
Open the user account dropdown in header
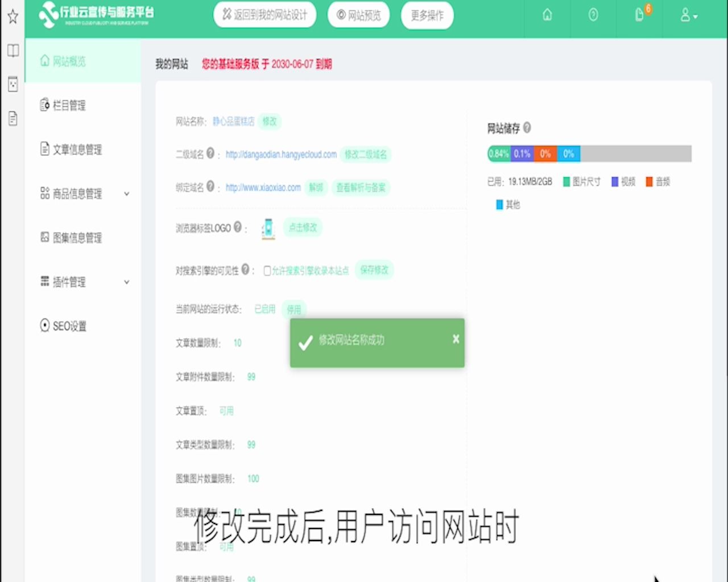[689, 15]
